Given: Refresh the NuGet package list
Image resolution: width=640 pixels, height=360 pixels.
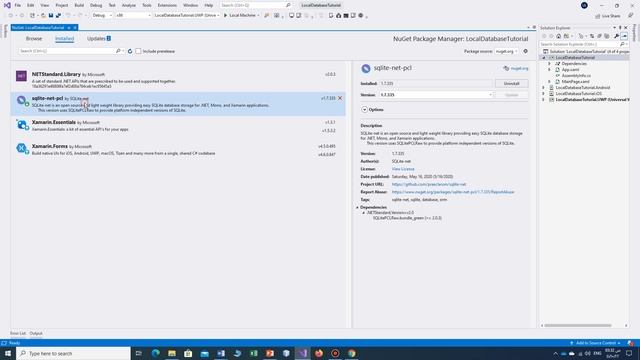Looking at the screenshot, I should (x=130, y=51).
